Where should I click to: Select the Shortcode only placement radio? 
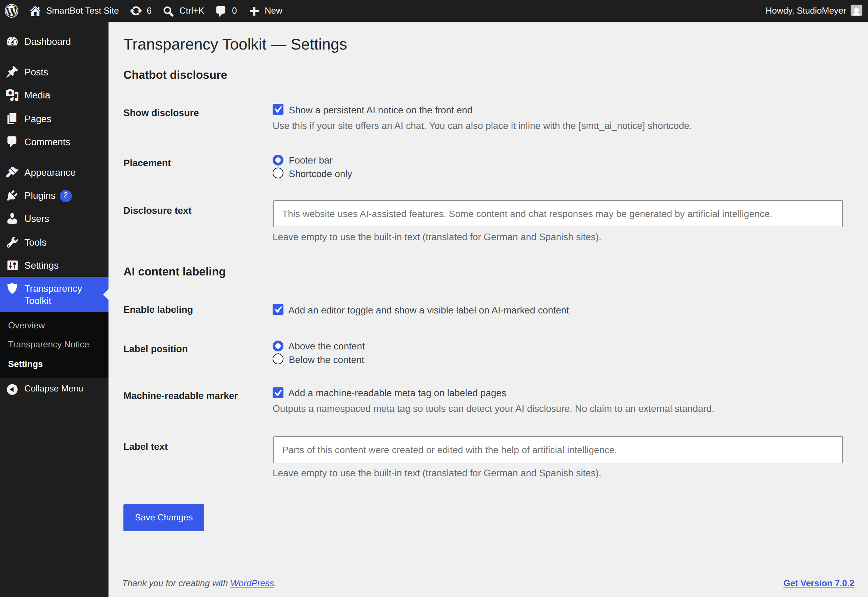pyautogui.click(x=278, y=174)
